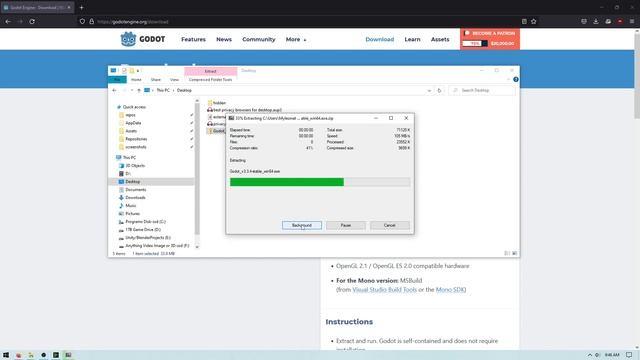640x360 pixels.
Task: Click the padlock site security icon
Action: pos(91,21)
